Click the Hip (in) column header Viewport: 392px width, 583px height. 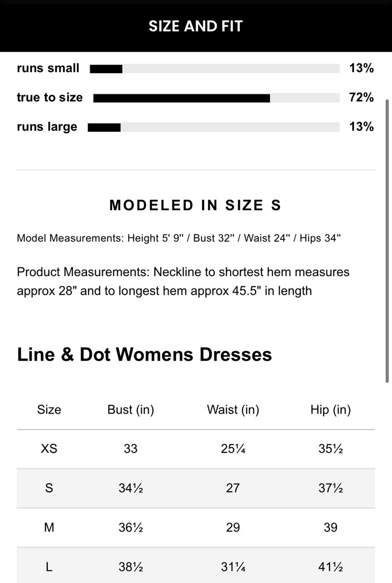click(x=330, y=409)
